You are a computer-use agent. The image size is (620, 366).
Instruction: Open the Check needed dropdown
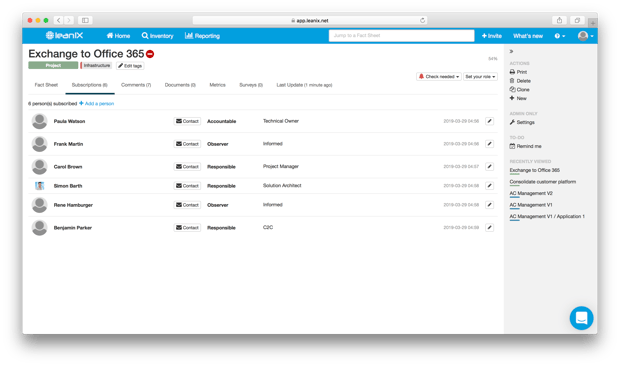439,77
